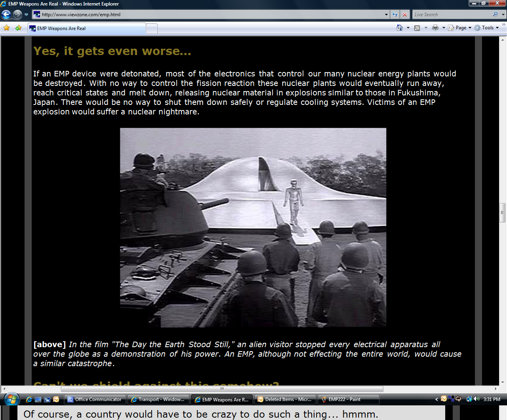The height and width of the screenshot is (420, 507).
Task: Click Switch Between Windows Quick Launch icon
Action: coord(47,399)
